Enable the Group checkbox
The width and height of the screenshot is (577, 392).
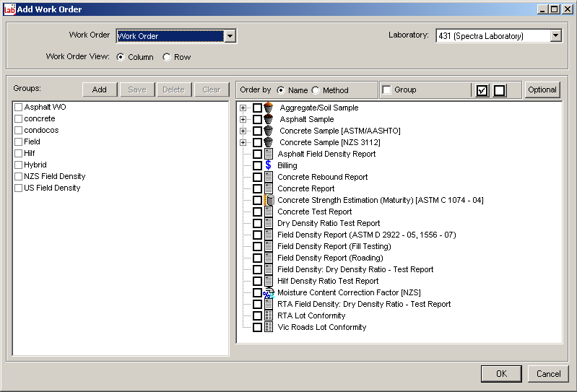(387, 90)
